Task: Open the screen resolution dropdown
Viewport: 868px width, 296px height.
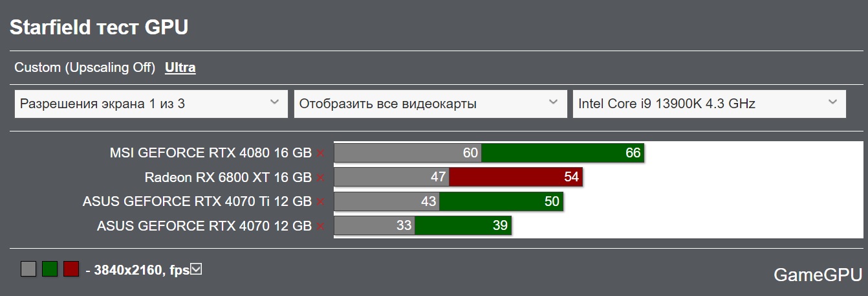Action: click(x=151, y=104)
